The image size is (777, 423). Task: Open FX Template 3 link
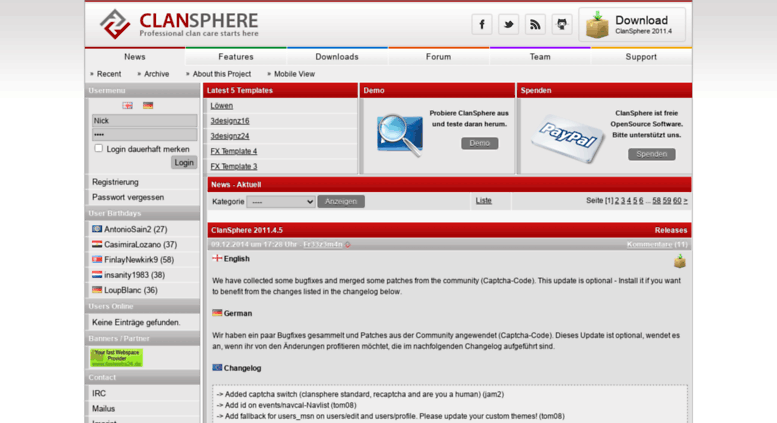click(x=234, y=166)
